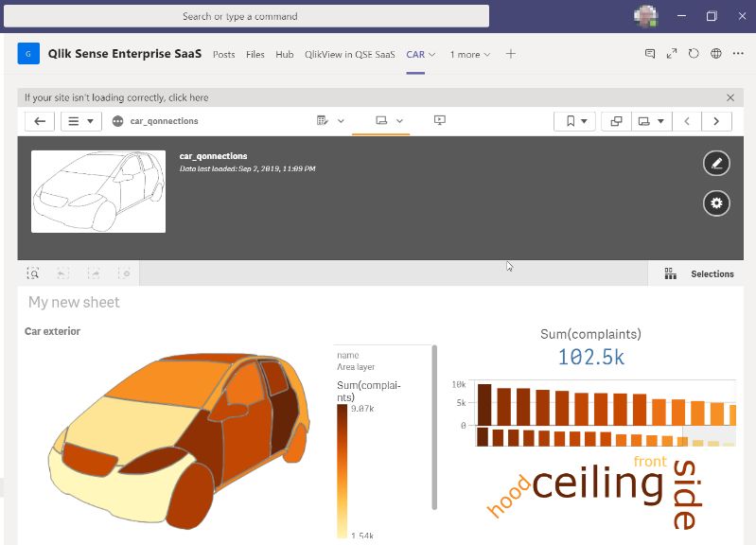Go to previous sheet arrow
The height and width of the screenshot is (545, 756).
click(x=687, y=121)
